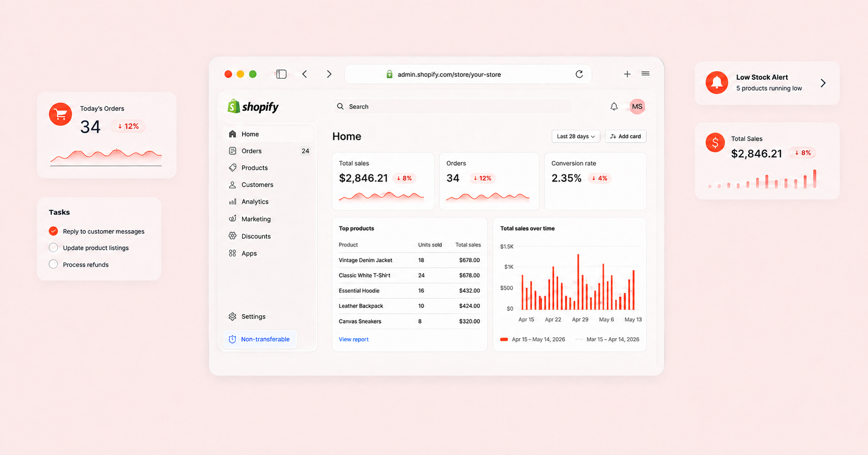The height and width of the screenshot is (455, 868).
Task: Open a new tab with plus icon
Action: click(x=627, y=74)
